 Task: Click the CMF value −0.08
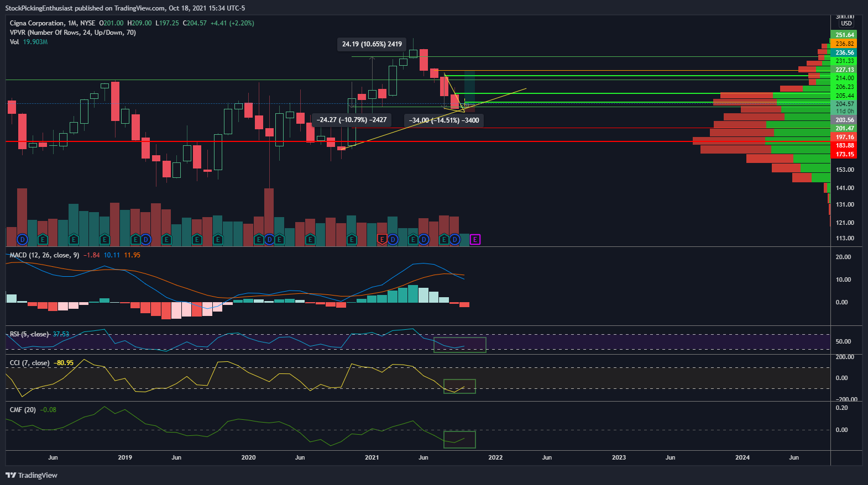click(x=48, y=410)
